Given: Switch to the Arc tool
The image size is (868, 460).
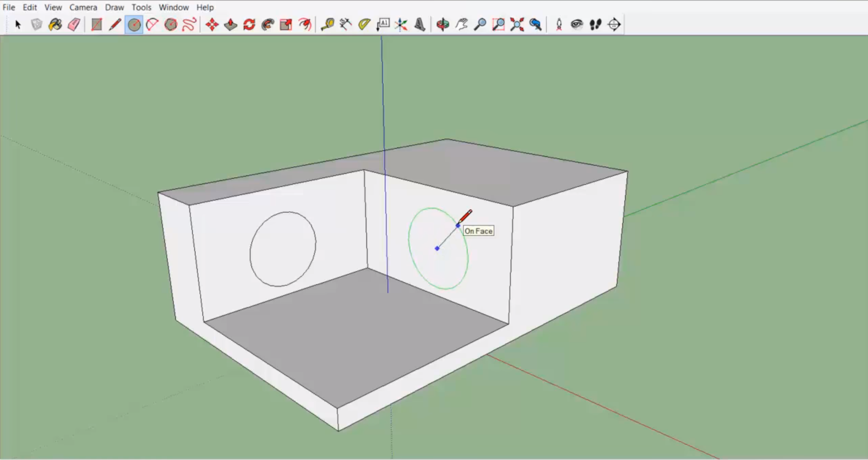Looking at the screenshot, I should coord(152,24).
